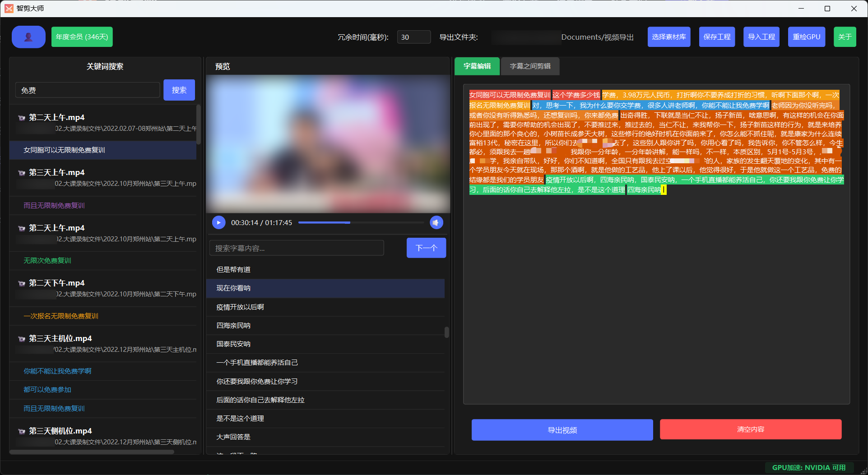868x475 pixels.
Task: Select search result 一次报名无限制免费复训
Action: [61, 316]
